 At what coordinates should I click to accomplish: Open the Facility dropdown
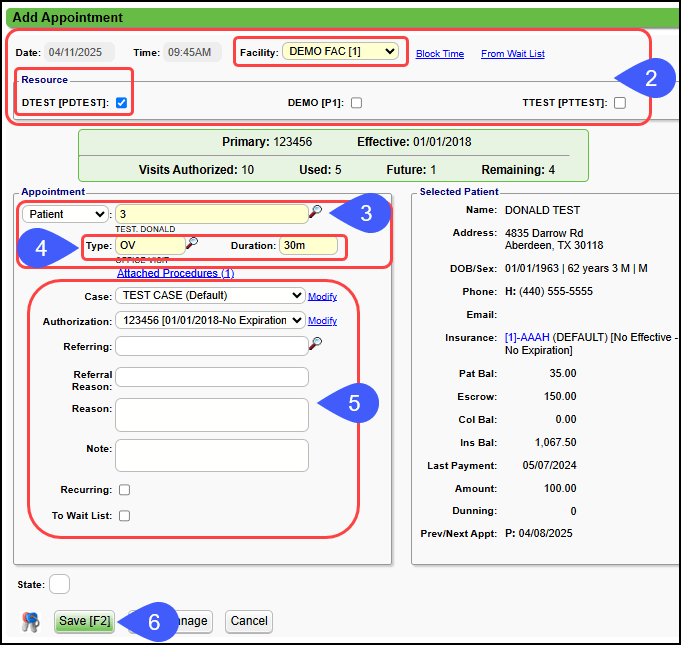coord(341,50)
